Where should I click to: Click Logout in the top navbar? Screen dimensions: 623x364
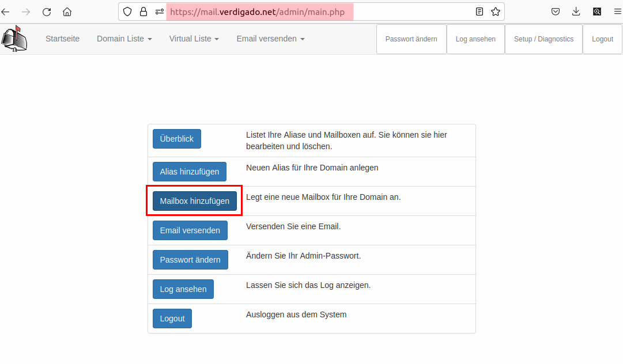[602, 39]
